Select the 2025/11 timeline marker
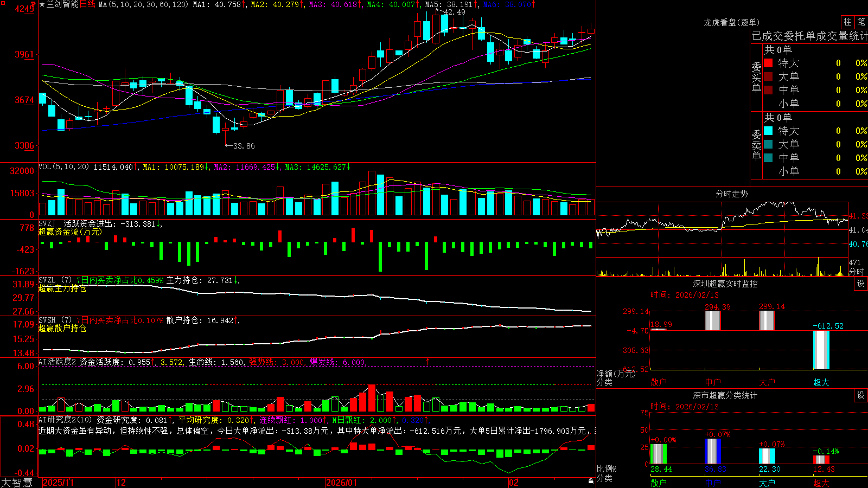The width and height of the screenshot is (868, 488). [58, 483]
